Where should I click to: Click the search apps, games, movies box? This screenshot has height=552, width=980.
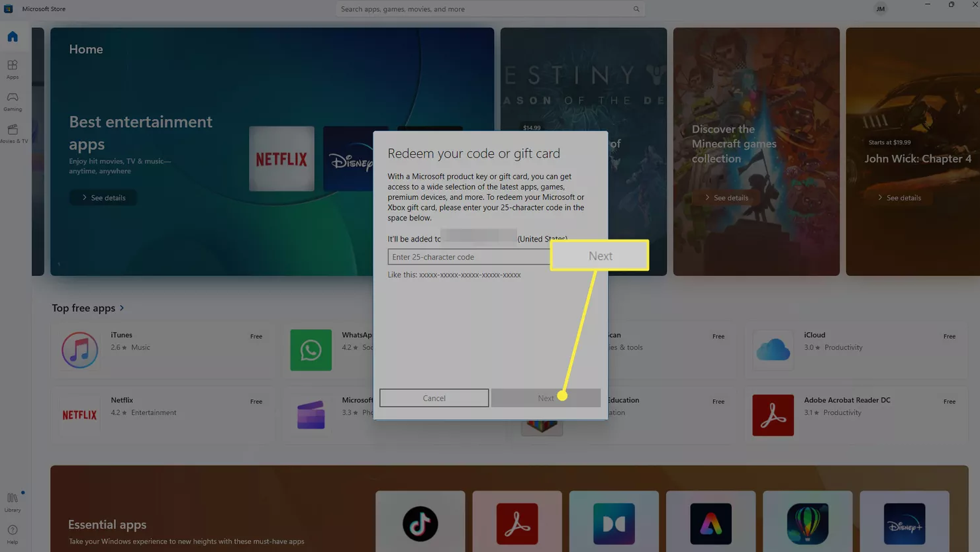[489, 9]
